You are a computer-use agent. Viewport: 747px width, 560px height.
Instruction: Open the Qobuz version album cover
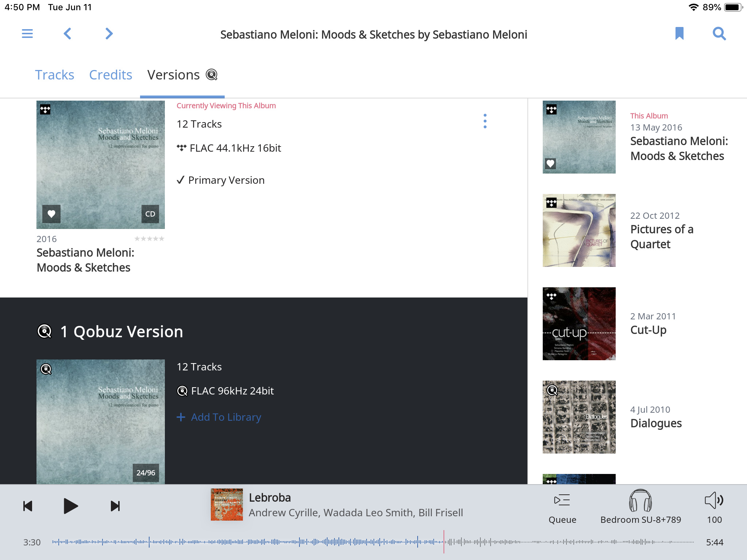click(101, 422)
